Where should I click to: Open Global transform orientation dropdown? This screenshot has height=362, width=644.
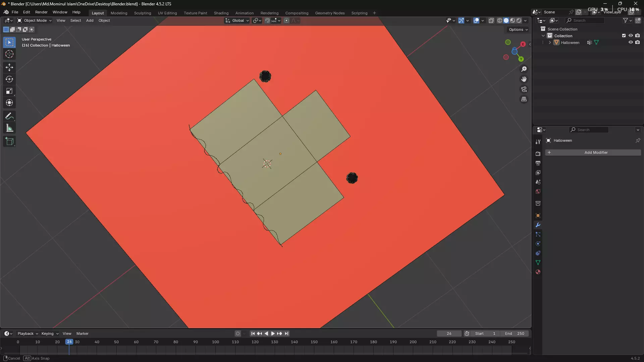237,20
